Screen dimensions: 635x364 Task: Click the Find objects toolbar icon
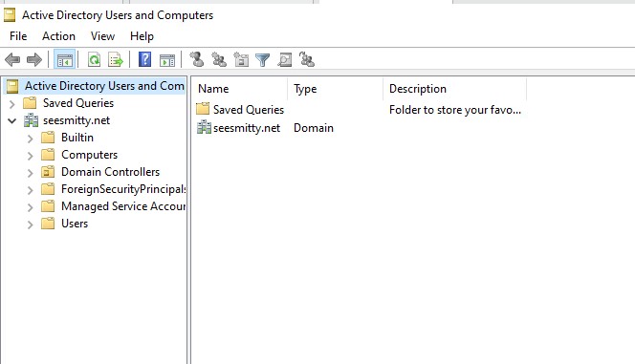tap(285, 60)
